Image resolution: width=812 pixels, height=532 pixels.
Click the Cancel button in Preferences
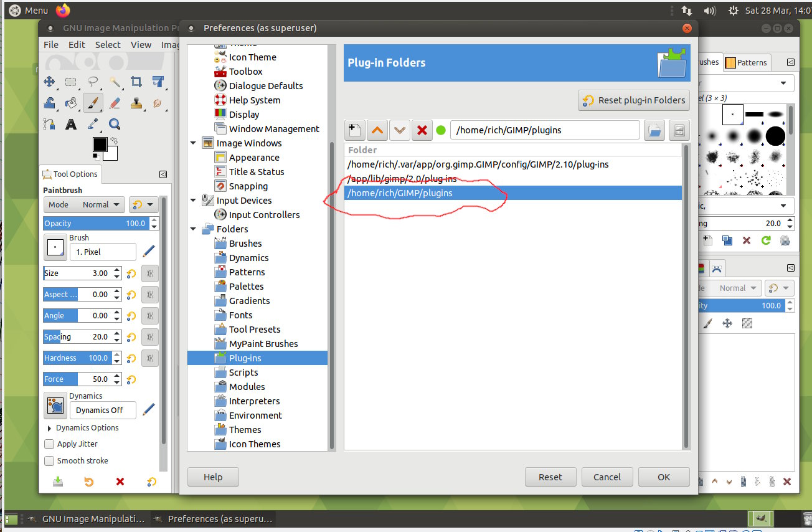pos(607,477)
